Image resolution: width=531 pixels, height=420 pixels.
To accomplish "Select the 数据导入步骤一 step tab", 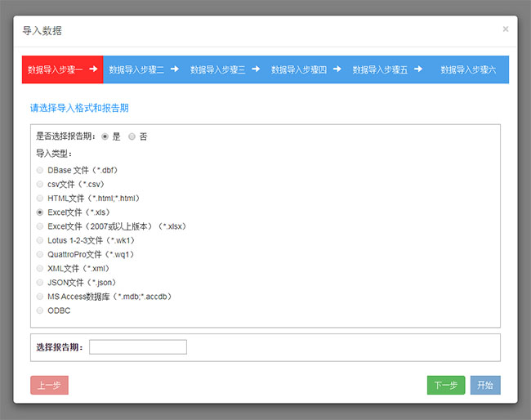I will click(x=62, y=70).
